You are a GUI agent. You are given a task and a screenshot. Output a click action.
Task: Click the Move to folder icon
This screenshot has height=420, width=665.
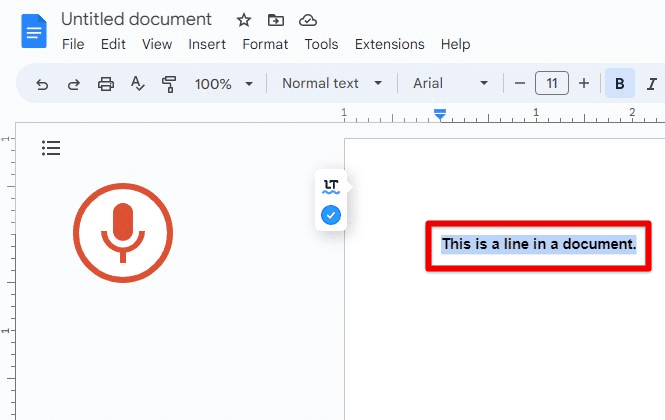click(x=276, y=20)
